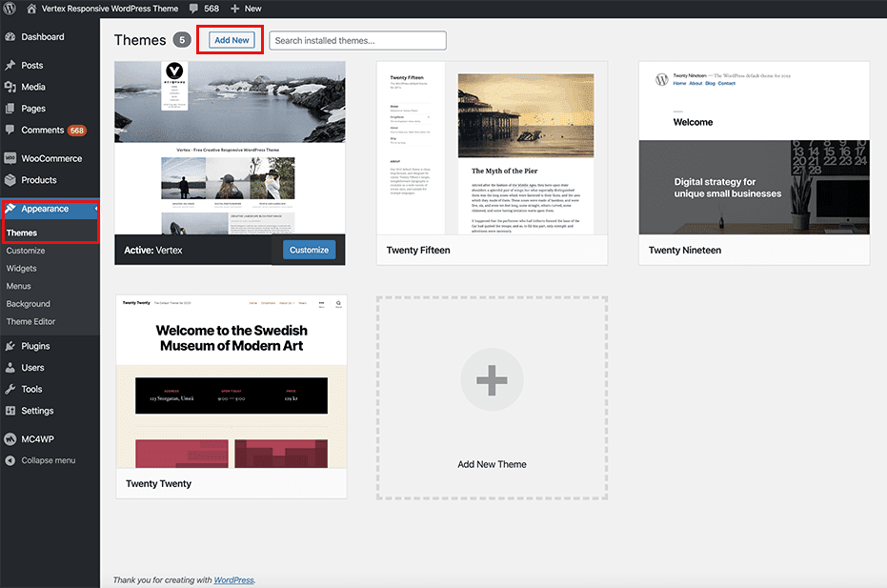This screenshot has width=887, height=588.
Task: Click the Add New Theme label
Action: (x=492, y=464)
